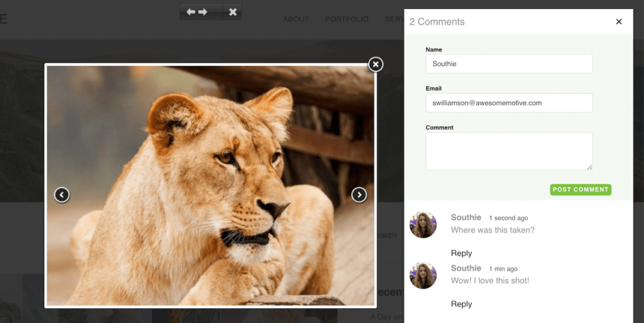Show the previous image with lightbox left chevron
Image resolution: width=644 pixels, height=323 pixels.
62,195
